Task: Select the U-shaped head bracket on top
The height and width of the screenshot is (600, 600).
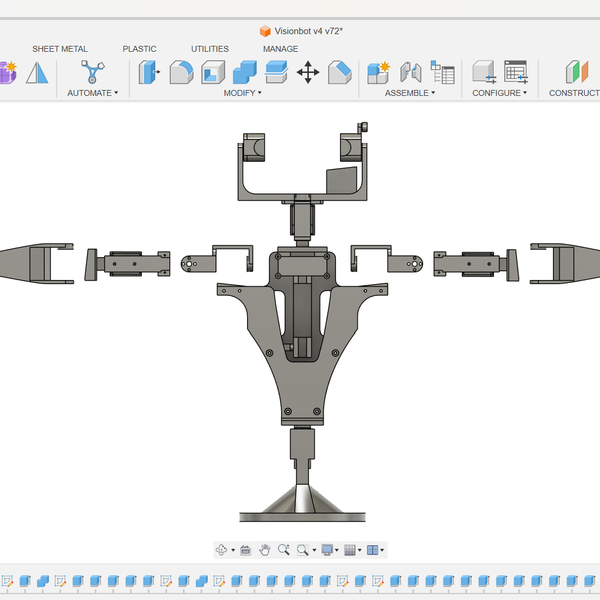Action: click(x=302, y=196)
